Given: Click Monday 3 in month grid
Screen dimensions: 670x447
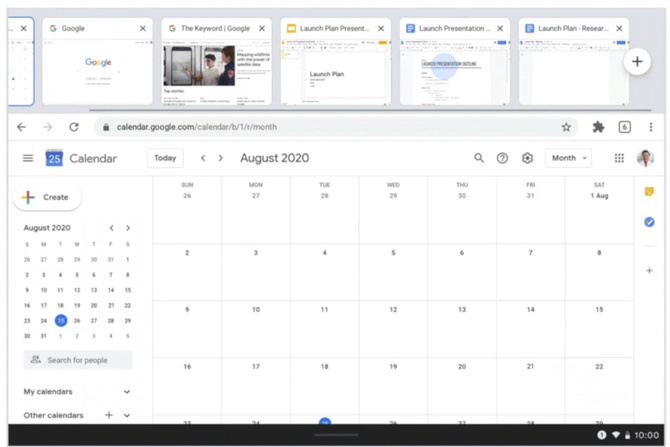Looking at the screenshot, I should [x=256, y=272].
